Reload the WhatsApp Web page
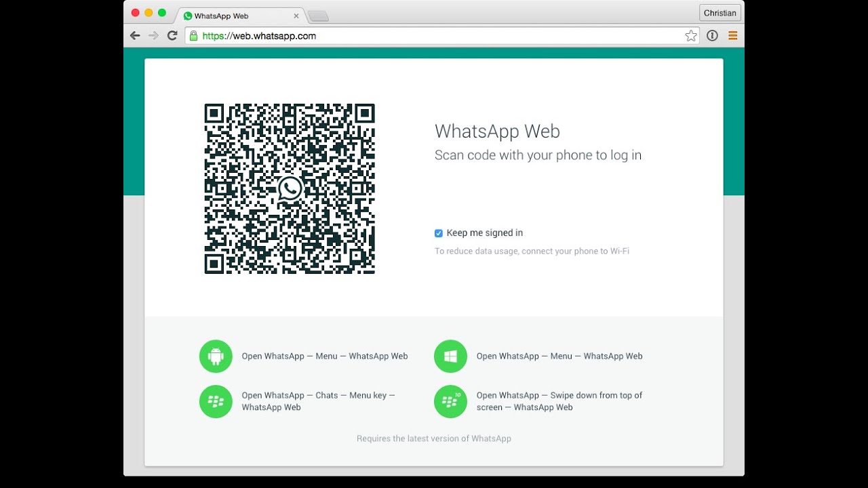Viewport: 868px width, 488px height. (x=172, y=36)
